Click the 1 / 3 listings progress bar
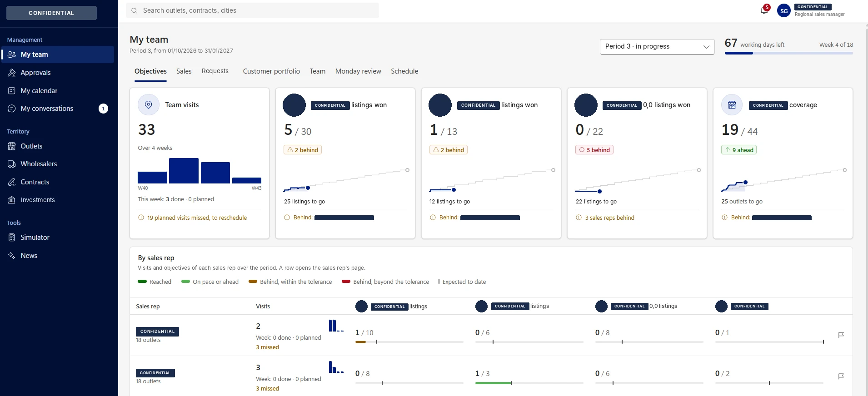Screen dimensions: 868x396 point(529,383)
